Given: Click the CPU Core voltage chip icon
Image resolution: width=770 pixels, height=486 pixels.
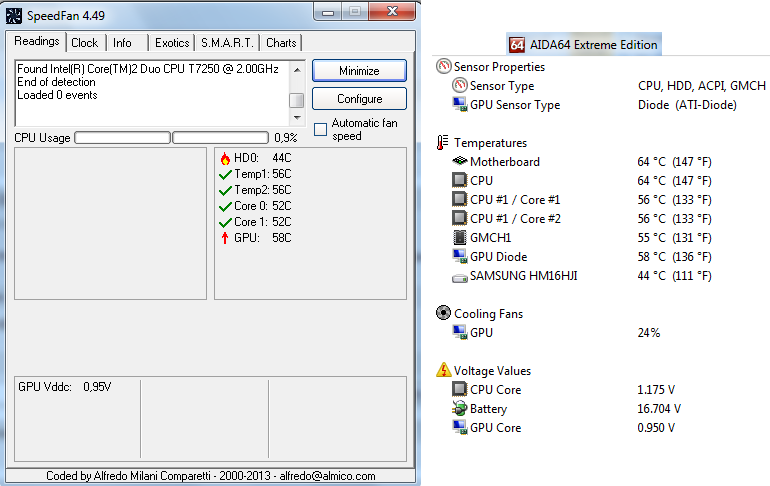Looking at the screenshot, I should tap(460, 389).
